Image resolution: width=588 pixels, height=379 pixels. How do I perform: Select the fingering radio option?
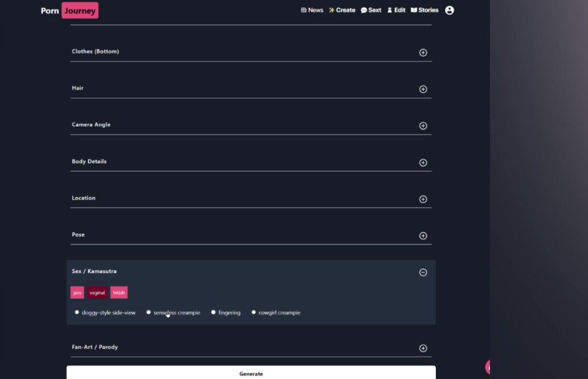213,312
